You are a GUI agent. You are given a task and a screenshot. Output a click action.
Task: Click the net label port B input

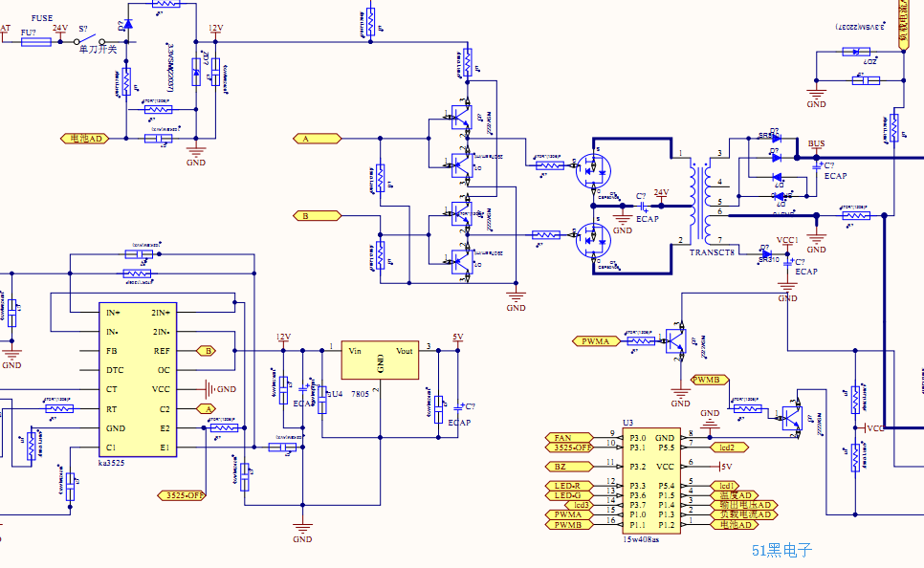(317, 216)
